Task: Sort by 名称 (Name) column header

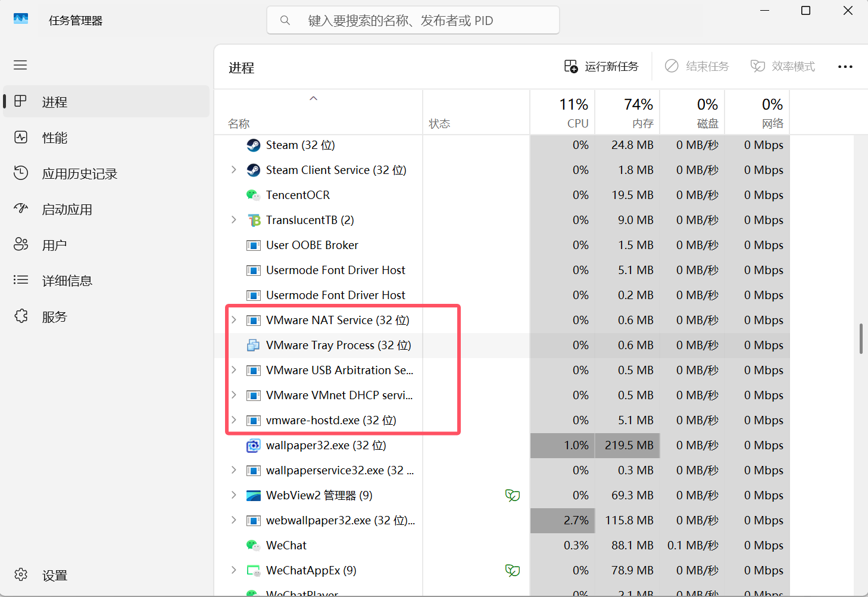Action: [319, 112]
